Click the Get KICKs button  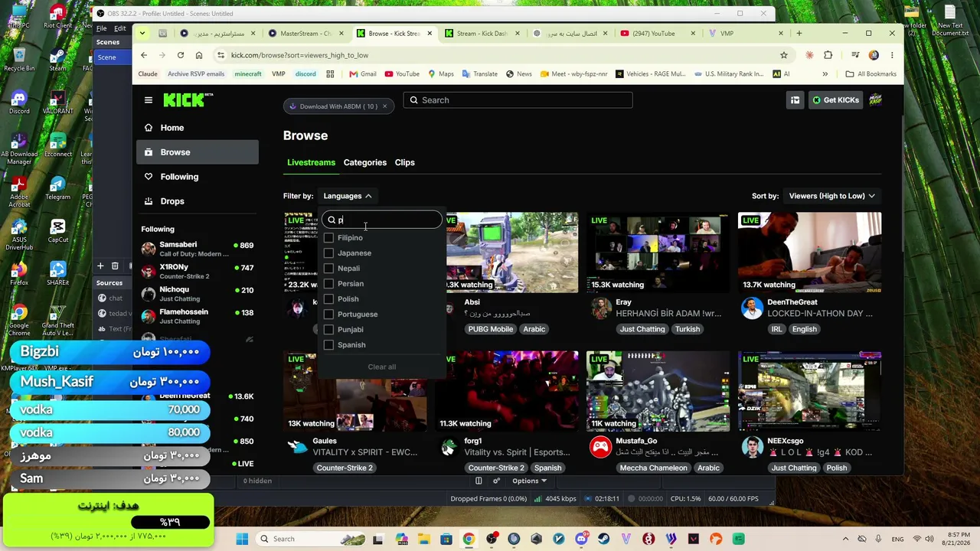click(835, 100)
